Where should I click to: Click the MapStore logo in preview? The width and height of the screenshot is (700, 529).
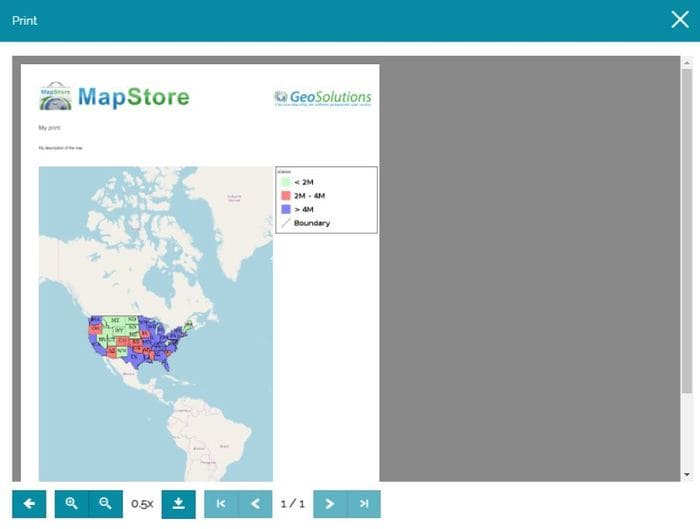click(113, 97)
